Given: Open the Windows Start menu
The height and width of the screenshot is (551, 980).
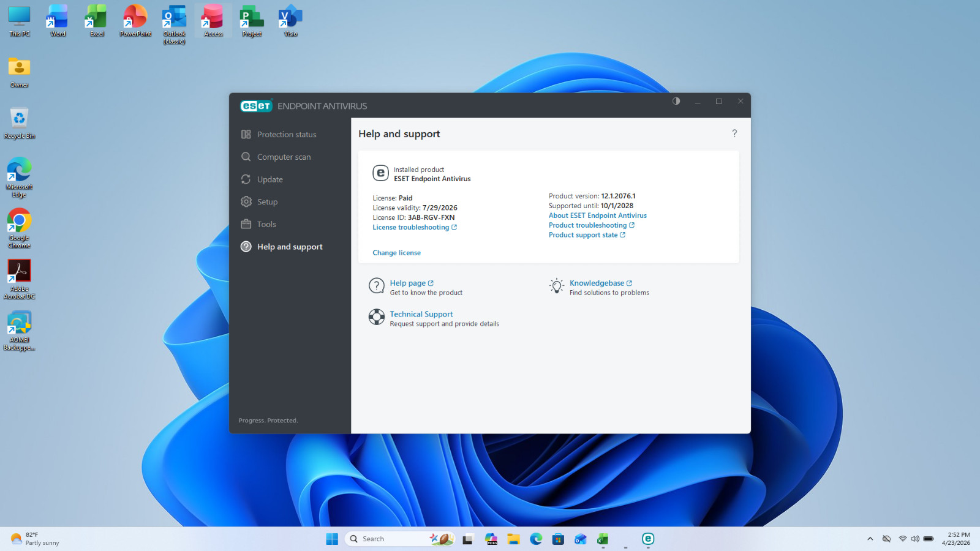Looking at the screenshot, I should 332,539.
